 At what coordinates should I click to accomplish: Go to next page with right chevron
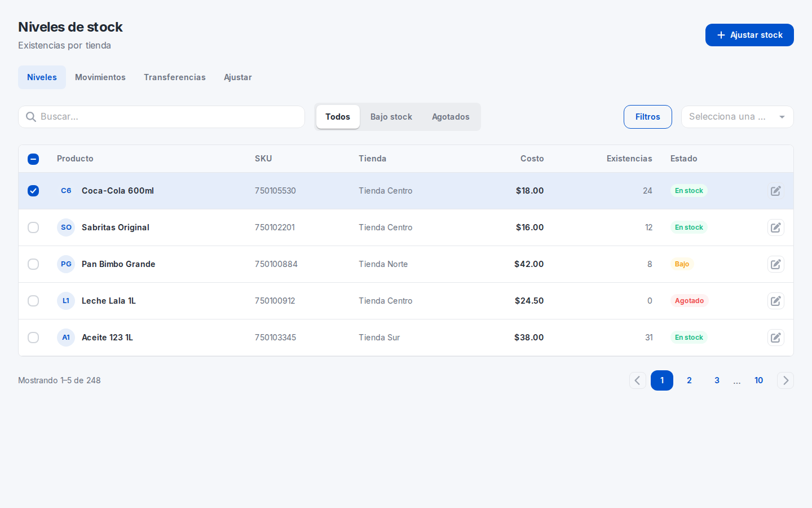tap(785, 380)
